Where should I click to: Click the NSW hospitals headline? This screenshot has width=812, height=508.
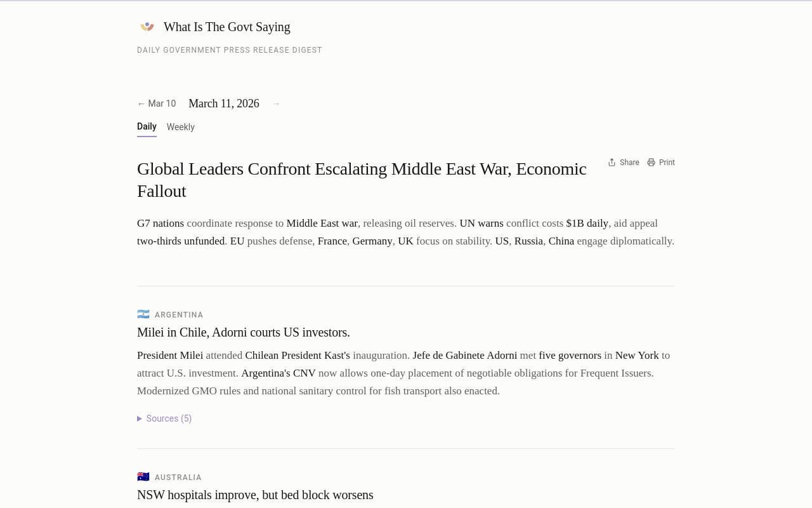coord(255,495)
